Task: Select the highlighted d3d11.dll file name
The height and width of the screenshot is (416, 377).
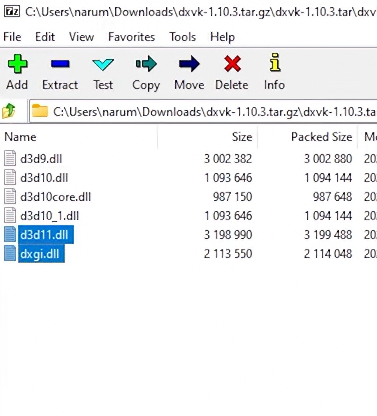Action: [x=46, y=235]
